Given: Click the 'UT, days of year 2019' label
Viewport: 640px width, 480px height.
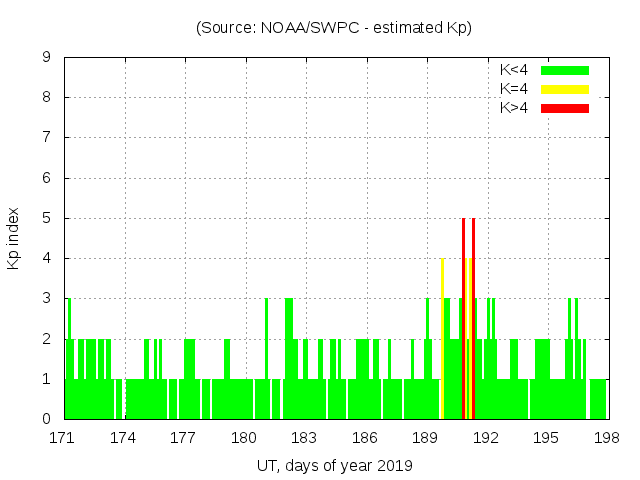Looking at the screenshot, I should tap(334, 465).
